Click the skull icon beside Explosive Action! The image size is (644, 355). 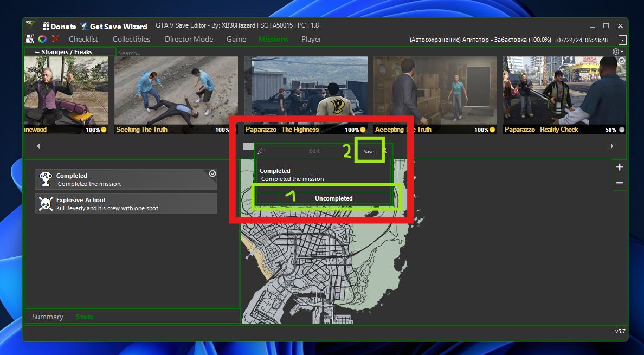[46, 204]
